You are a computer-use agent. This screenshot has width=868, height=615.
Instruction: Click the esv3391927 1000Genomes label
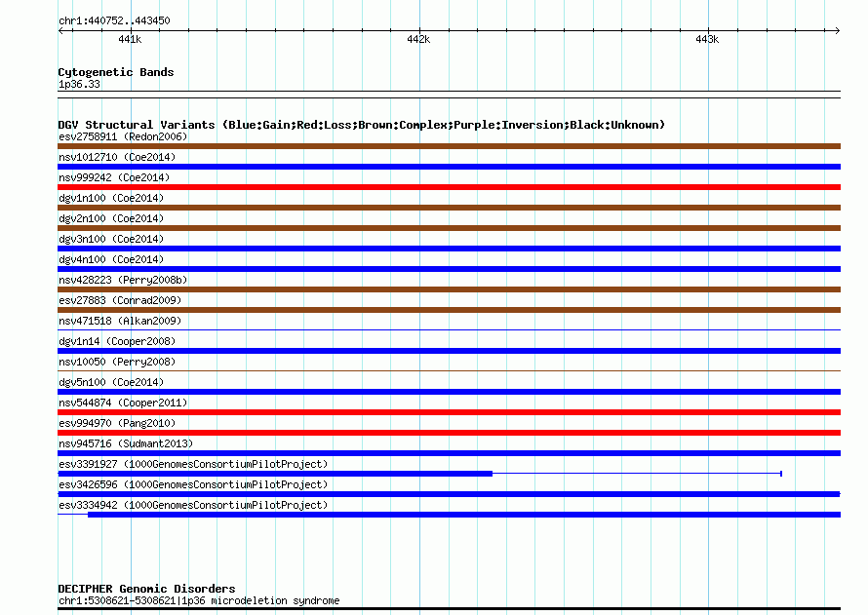(x=193, y=464)
